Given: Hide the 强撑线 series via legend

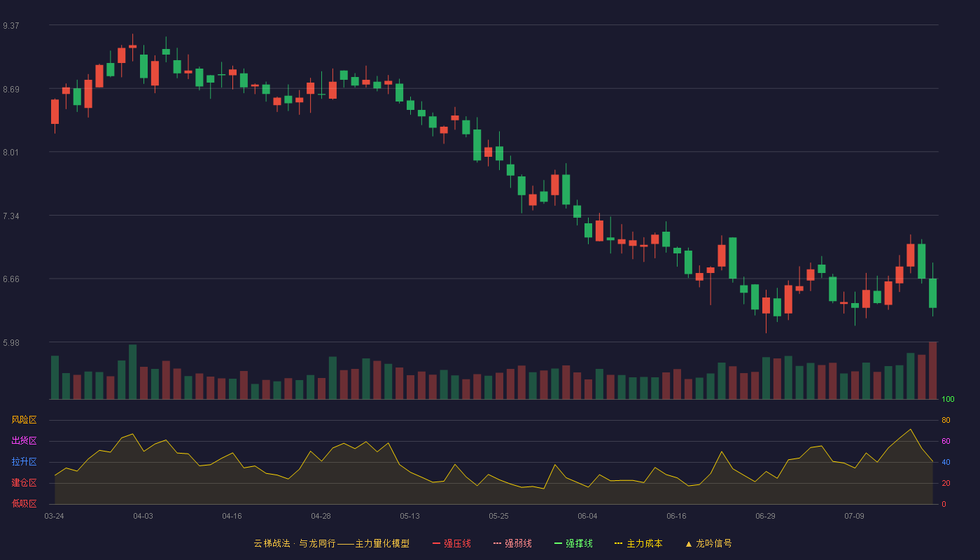Looking at the screenshot, I should coord(573,543).
